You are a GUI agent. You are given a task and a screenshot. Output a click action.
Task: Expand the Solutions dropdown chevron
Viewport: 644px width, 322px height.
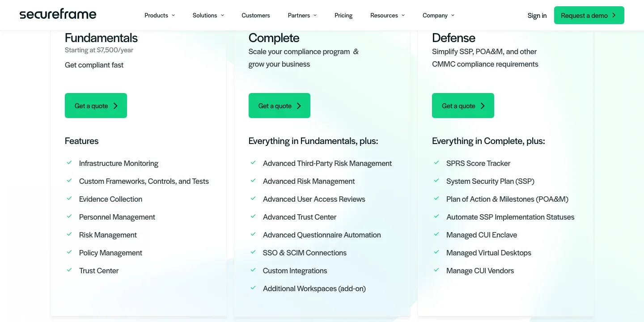[x=222, y=15]
